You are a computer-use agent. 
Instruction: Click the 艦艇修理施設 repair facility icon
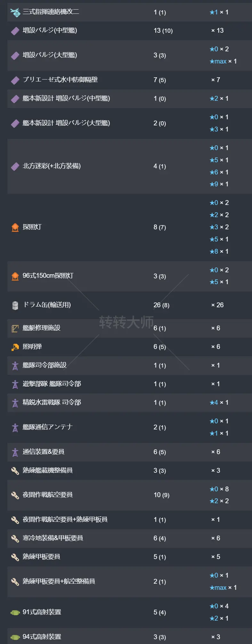coord(14,328)
